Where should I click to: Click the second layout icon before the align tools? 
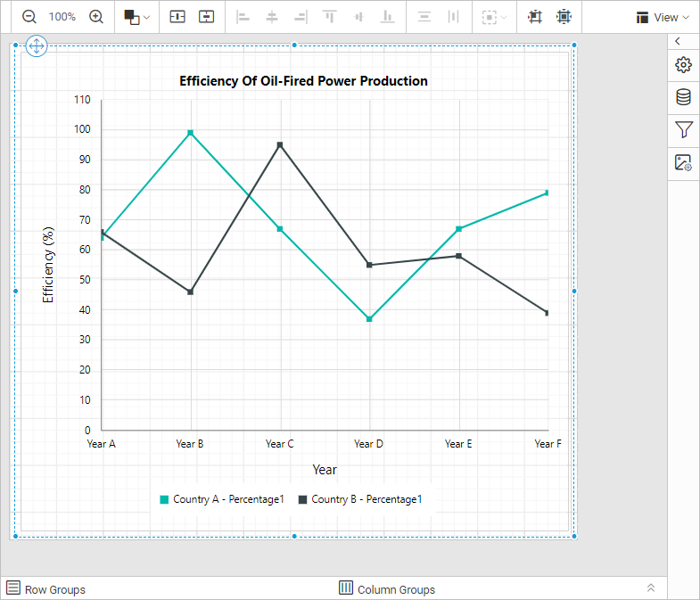click(x=206, y=17)
